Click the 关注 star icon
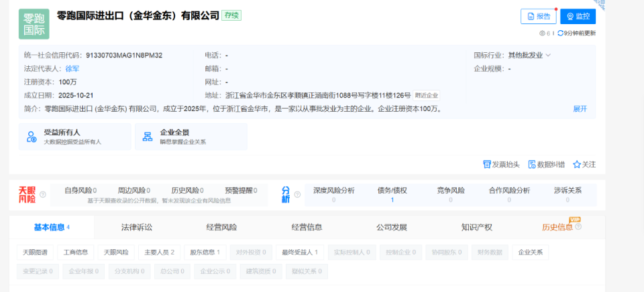Screen dimensions: 644x292 coord(577,165)
